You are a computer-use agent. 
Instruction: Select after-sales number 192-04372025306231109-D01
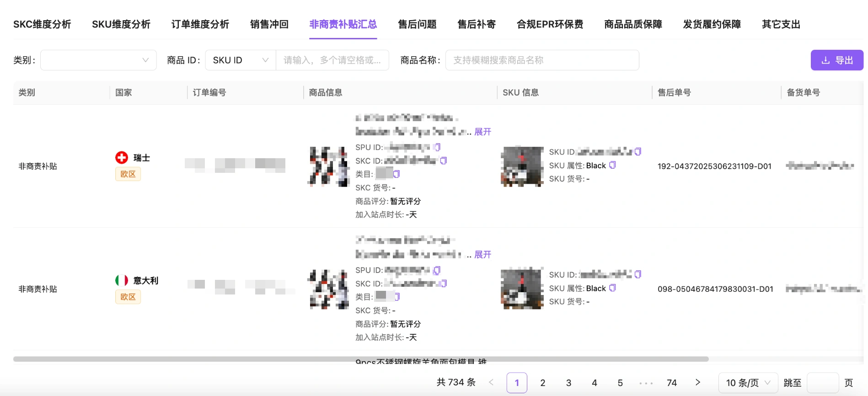[x=714, y=166]
